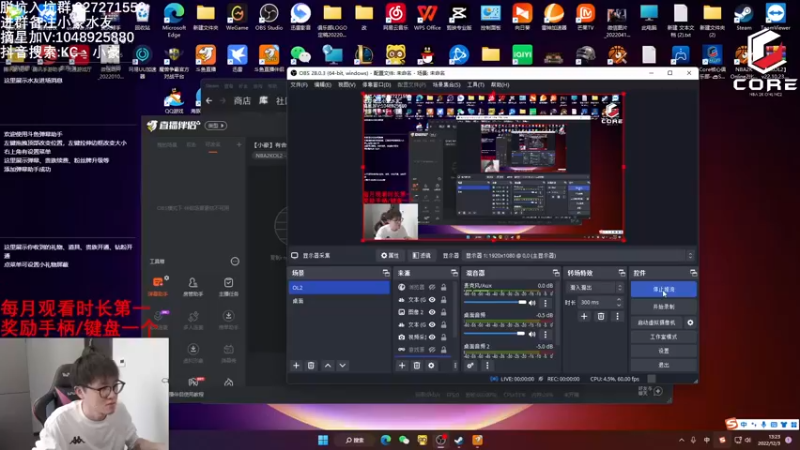Mute the 麦克风/Aux channel speaker
The height and width of the screenshot is (450, 800).
point(532,303)
